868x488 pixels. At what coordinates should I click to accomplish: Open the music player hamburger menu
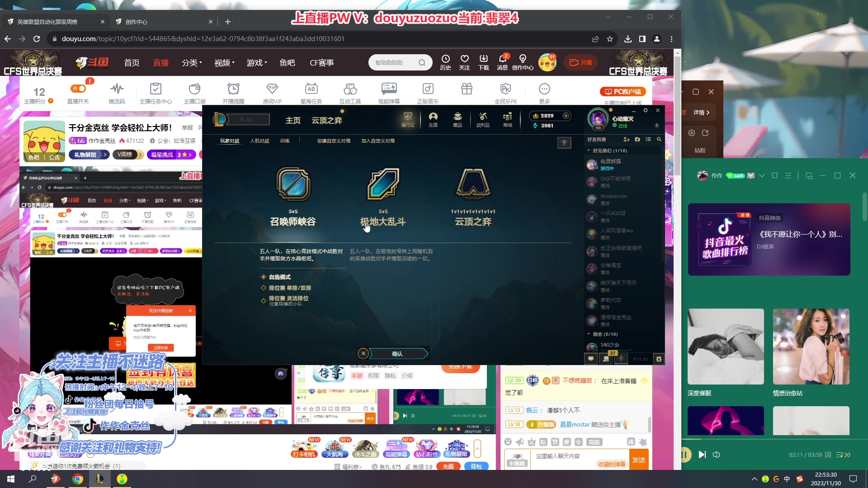788,176
